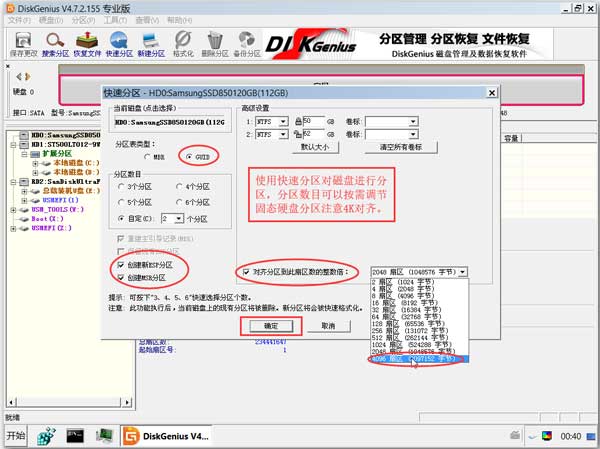The height and width of the screenshot is (449, 600).
Task: Click the lock icon beside partition 1 size
Action: point(298,122)
